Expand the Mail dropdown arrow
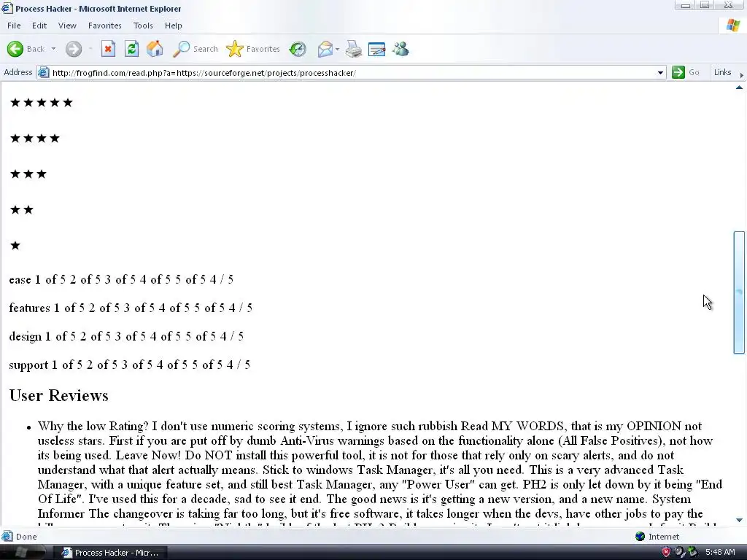 [337, 49]
